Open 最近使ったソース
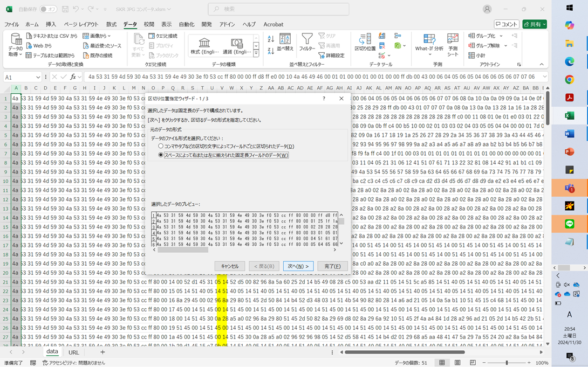The height and width of the screenshot is (367, 588). [x=102, y=46]
